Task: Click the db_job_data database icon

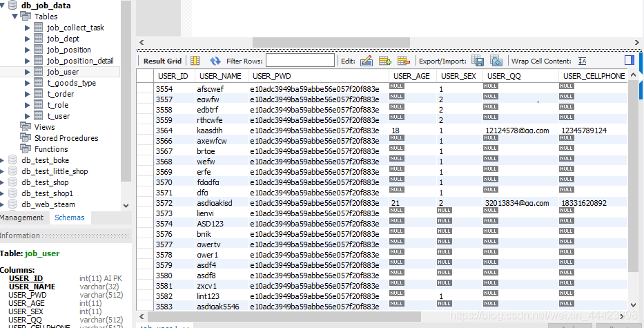Action: 12,6
